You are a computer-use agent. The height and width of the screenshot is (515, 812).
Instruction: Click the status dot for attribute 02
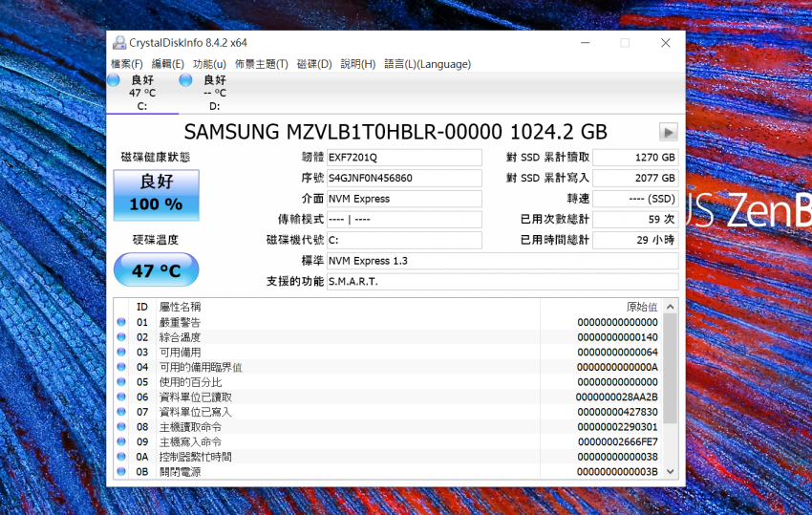point(121,337)
